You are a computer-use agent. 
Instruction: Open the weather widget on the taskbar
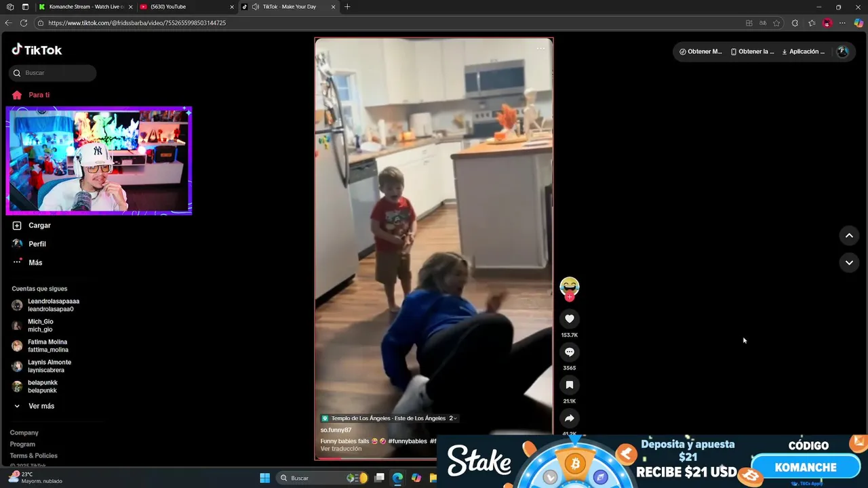coord(35,478)
